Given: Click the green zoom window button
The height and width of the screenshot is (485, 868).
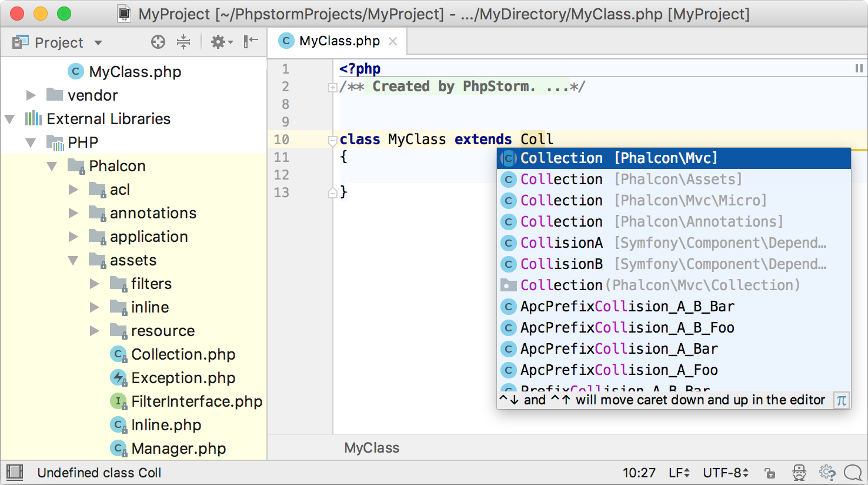Looking at the screenshot, I should 64,14.
